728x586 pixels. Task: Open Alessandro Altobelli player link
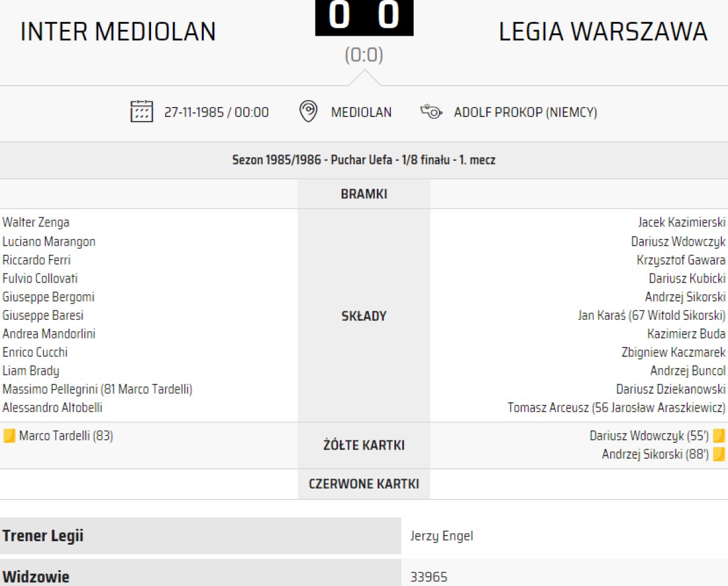point(52,408)
